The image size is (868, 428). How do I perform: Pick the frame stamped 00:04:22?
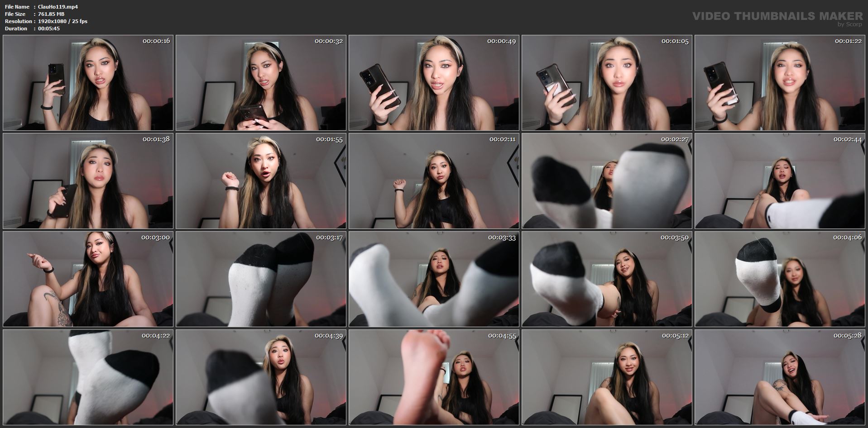[88, 377]
